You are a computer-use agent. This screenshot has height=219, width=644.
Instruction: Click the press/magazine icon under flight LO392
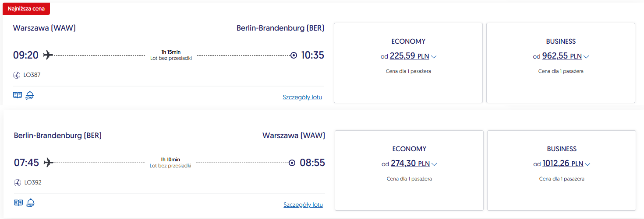[18, 202]
